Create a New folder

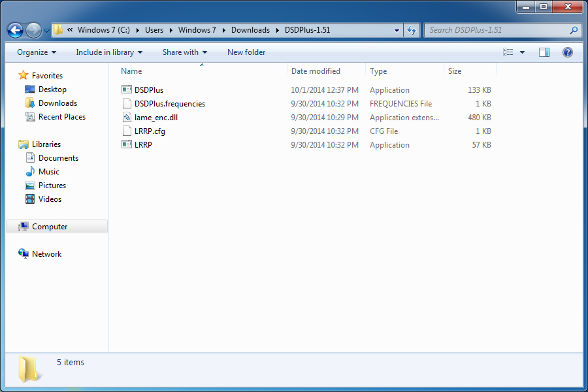tap(246, 52)
